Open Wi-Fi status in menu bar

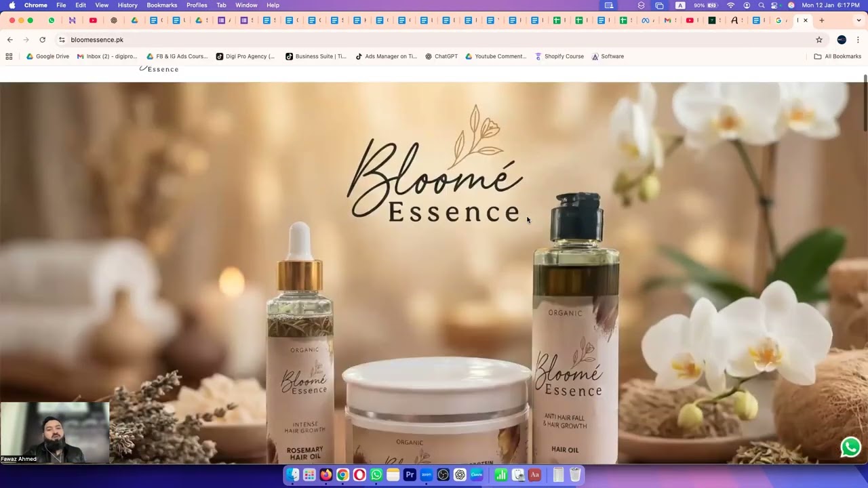730,5
